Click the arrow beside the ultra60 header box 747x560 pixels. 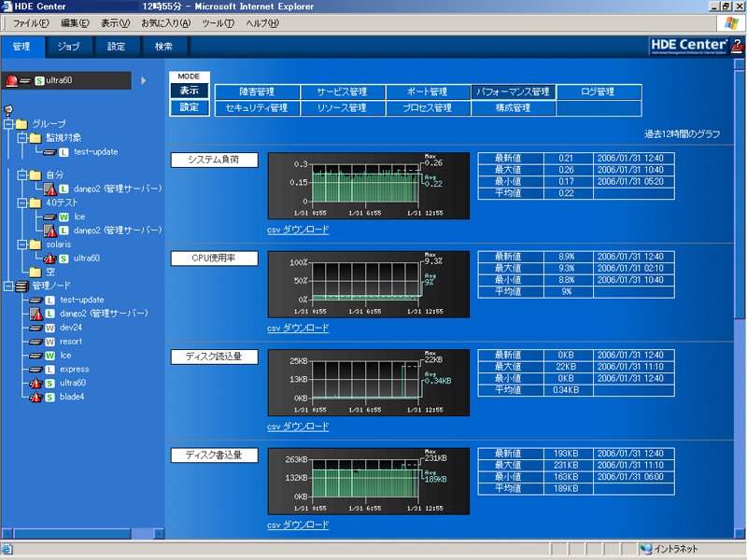click(144, 80)
